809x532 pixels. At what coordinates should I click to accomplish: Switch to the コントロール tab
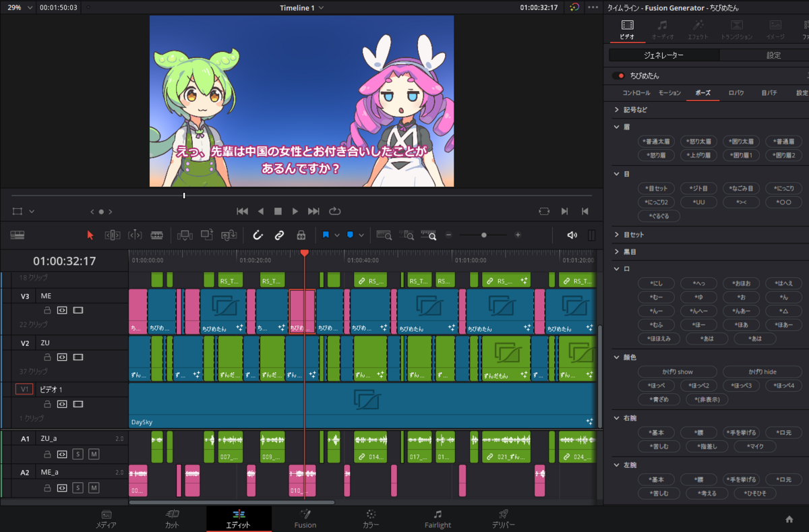(636, 93)
